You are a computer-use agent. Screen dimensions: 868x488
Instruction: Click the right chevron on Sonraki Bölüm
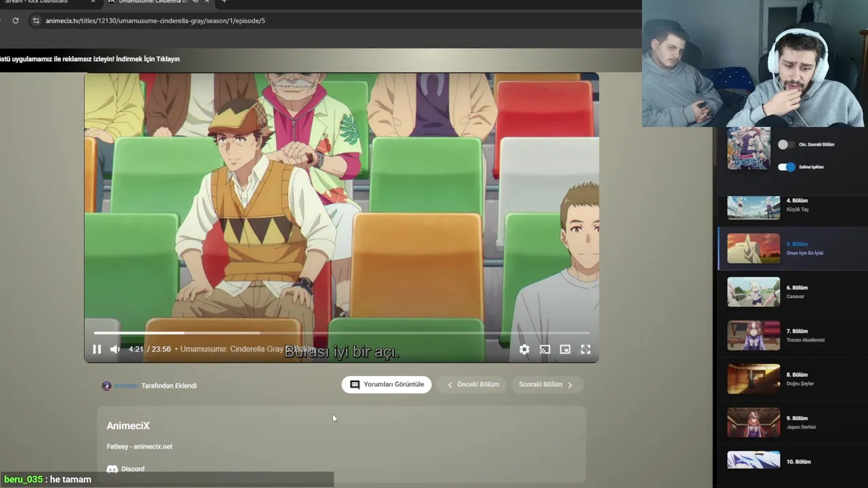point(570,385)
